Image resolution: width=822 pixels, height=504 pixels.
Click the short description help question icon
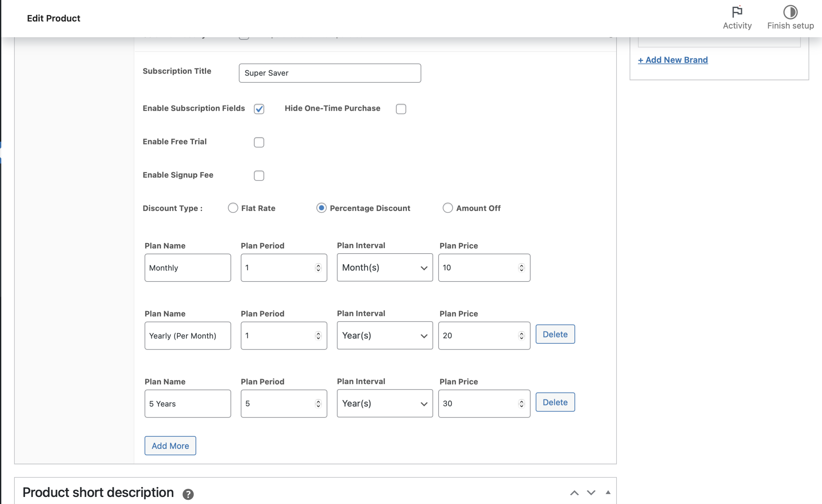pyautogui.click(x=188, y=494)
